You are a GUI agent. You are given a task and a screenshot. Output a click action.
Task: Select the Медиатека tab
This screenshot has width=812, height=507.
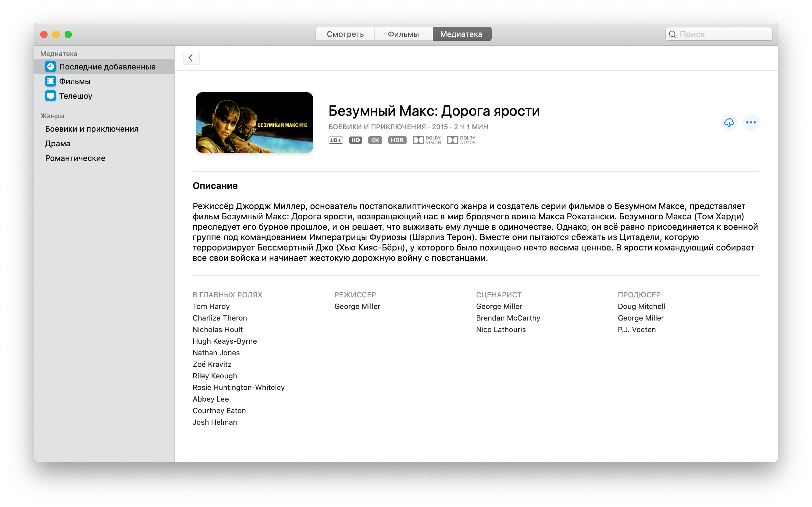tap(462, 34)
